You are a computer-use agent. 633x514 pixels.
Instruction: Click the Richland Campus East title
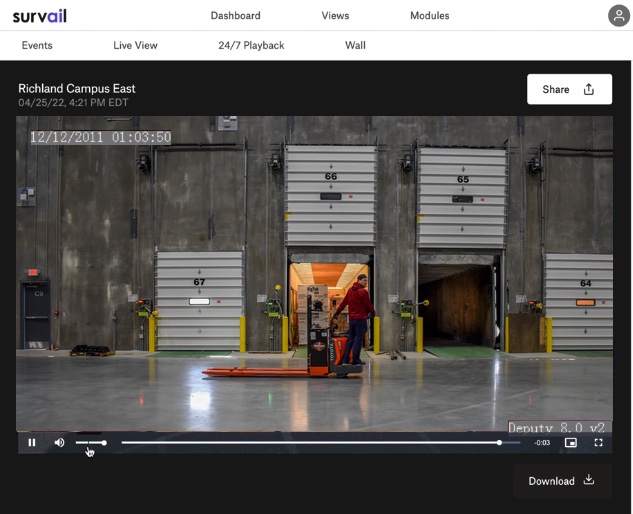click(x=77, y=88)
